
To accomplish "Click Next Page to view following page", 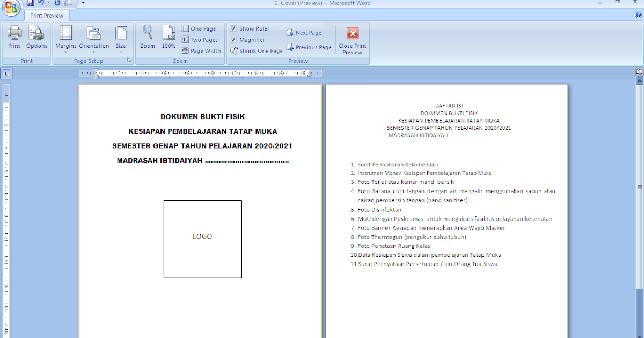I will [304, 32].
